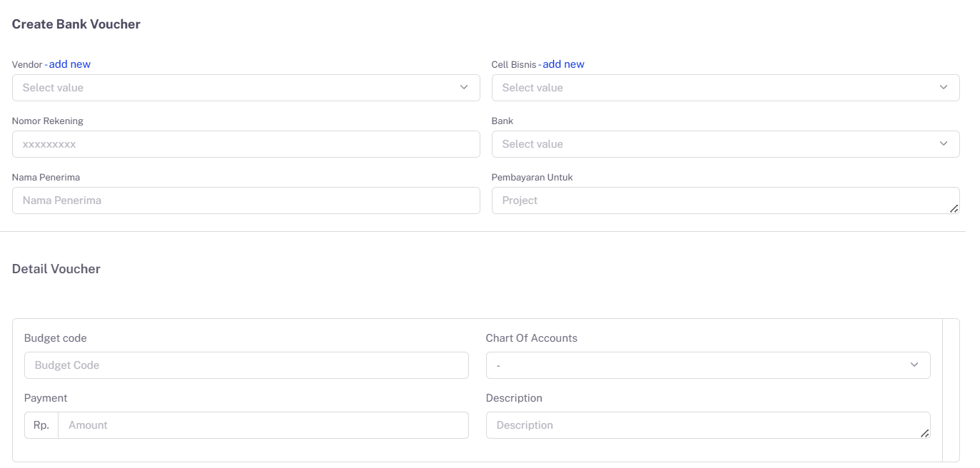Click the Description textarea in Detail Voucher

coord(699,425)
